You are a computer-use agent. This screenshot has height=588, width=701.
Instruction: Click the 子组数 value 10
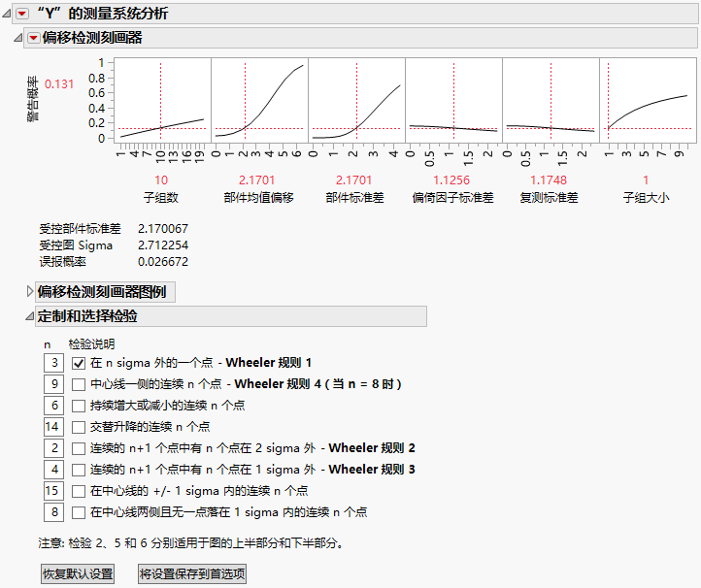click(x=161, y=180)
